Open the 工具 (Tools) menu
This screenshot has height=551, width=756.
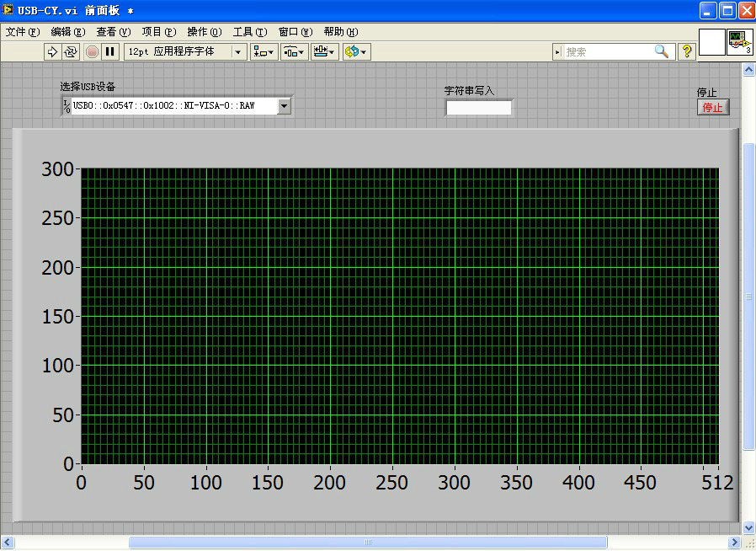coord(249,32)
